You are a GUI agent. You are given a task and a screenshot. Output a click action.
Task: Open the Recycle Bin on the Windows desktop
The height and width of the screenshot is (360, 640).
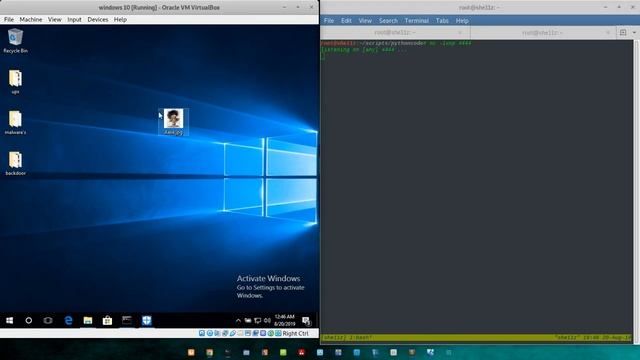click(x=15, y=40)
